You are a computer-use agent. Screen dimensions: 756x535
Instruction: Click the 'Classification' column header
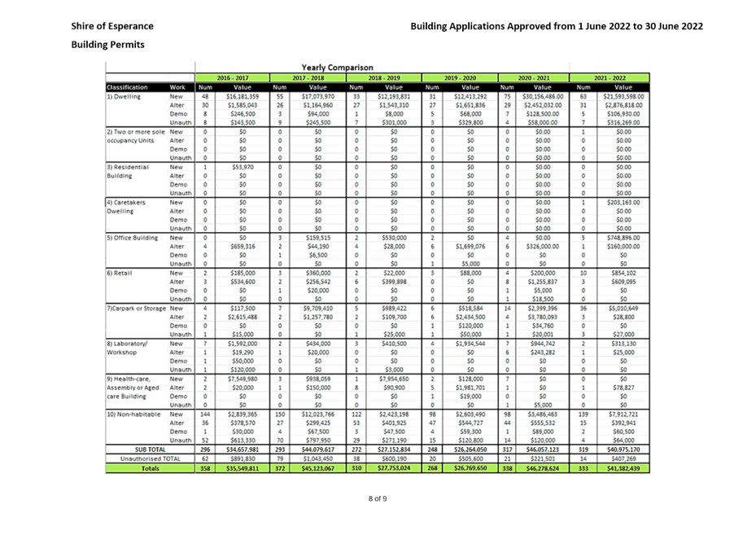[x=127, y=87]
